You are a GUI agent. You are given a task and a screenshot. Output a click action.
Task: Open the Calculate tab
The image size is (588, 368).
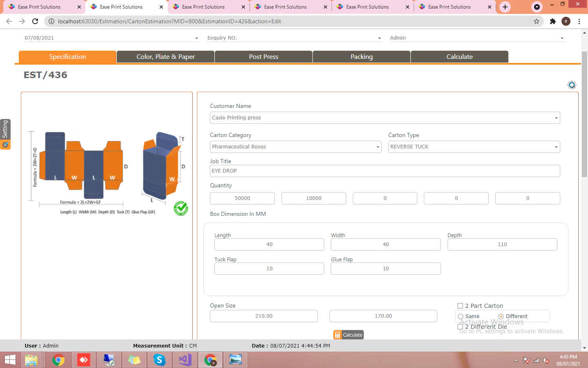click(459, 57)
